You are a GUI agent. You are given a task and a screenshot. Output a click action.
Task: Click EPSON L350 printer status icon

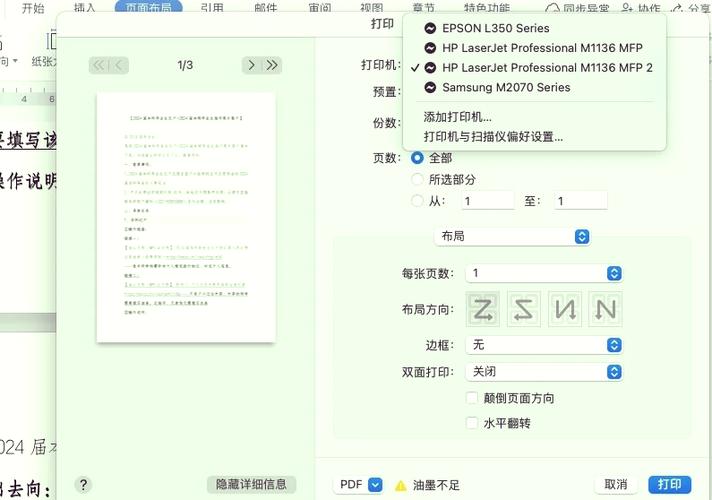[x=430, y=28]
